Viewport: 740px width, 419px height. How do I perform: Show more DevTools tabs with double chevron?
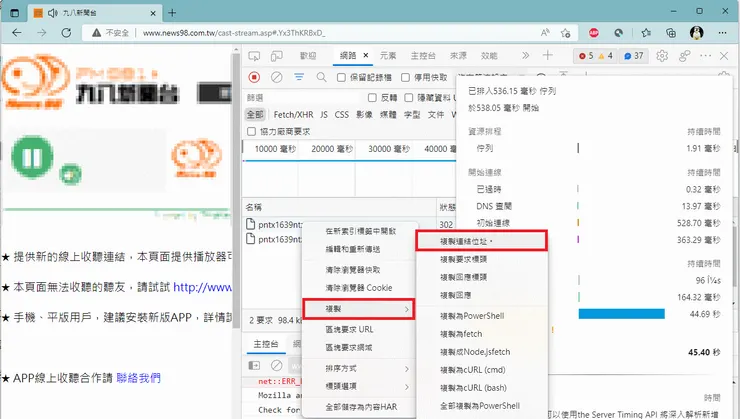tap(525, 56)
